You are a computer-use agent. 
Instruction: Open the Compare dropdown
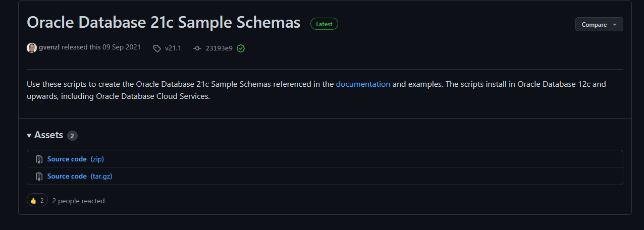599,24
